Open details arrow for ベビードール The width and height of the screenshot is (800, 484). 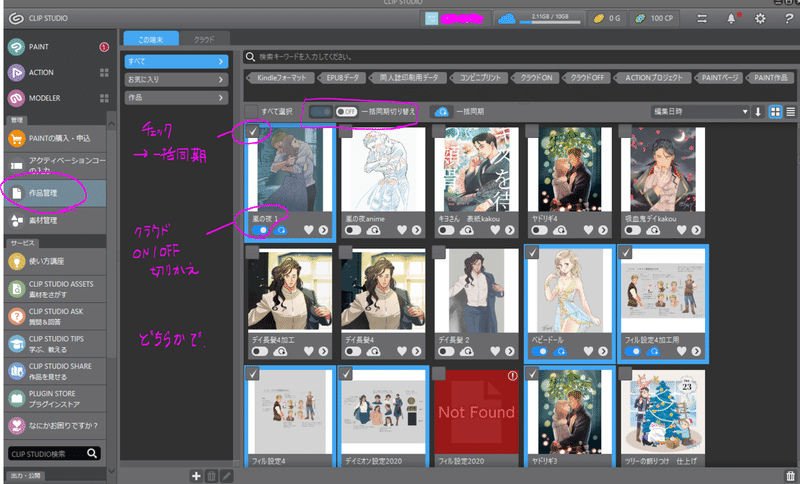[603, 351]
